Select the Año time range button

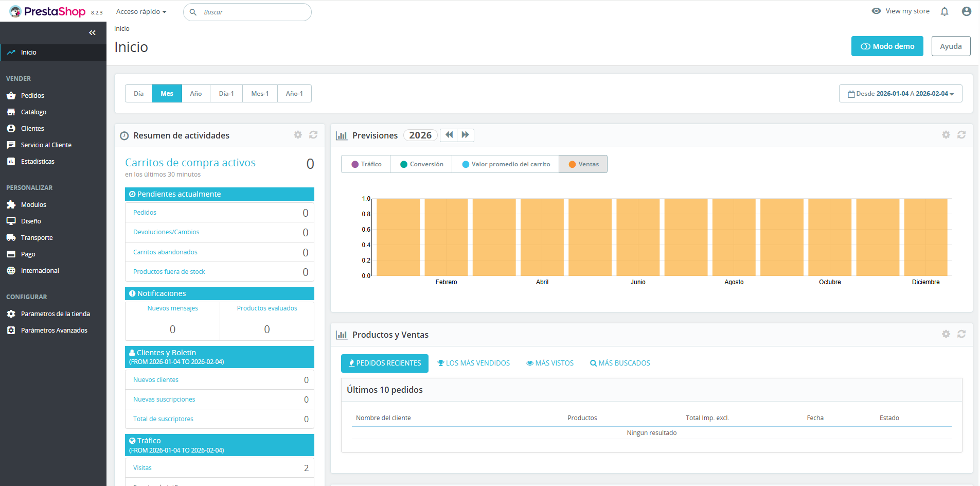[x=195, y=94]
